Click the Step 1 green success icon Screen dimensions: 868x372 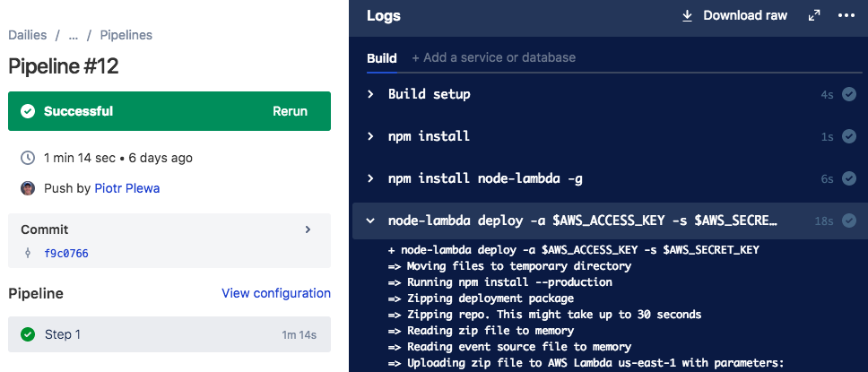[x=28, y=334]
